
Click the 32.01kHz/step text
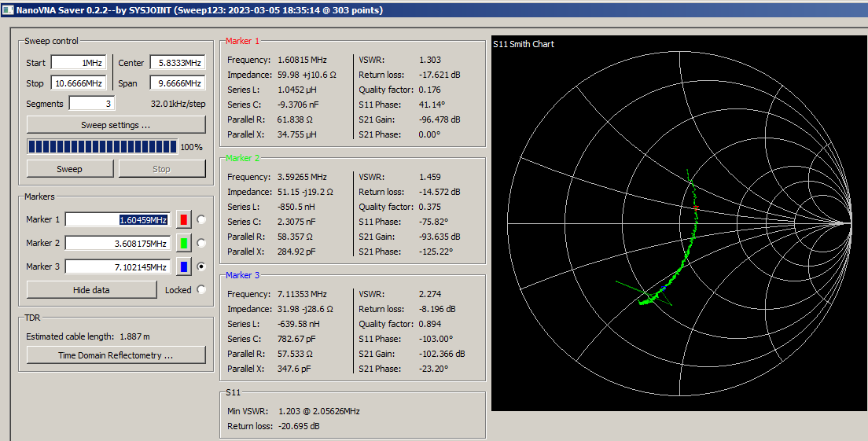pos(178,104)
